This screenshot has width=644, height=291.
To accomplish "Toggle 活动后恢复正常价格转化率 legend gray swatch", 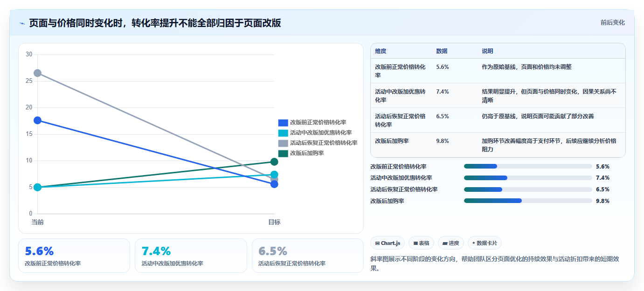I will pos(283,143).
